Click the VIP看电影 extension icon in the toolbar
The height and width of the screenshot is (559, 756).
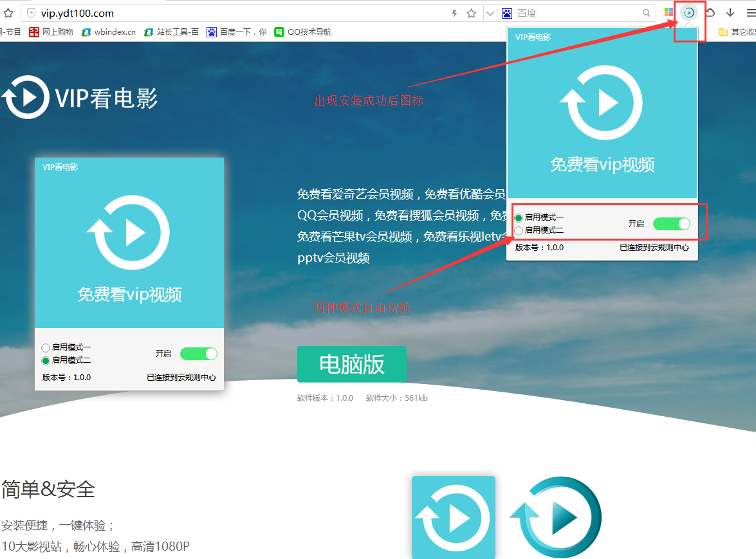[x=689, y=13]
